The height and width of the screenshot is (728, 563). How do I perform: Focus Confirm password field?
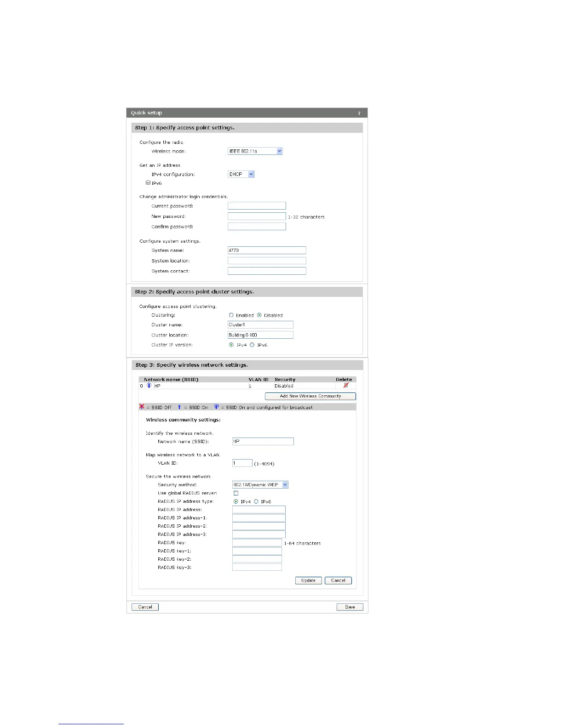[257, 227]
